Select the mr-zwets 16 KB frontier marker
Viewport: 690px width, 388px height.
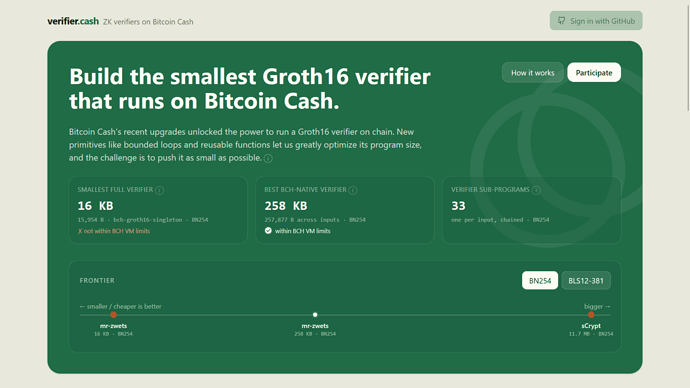[114, 315]
